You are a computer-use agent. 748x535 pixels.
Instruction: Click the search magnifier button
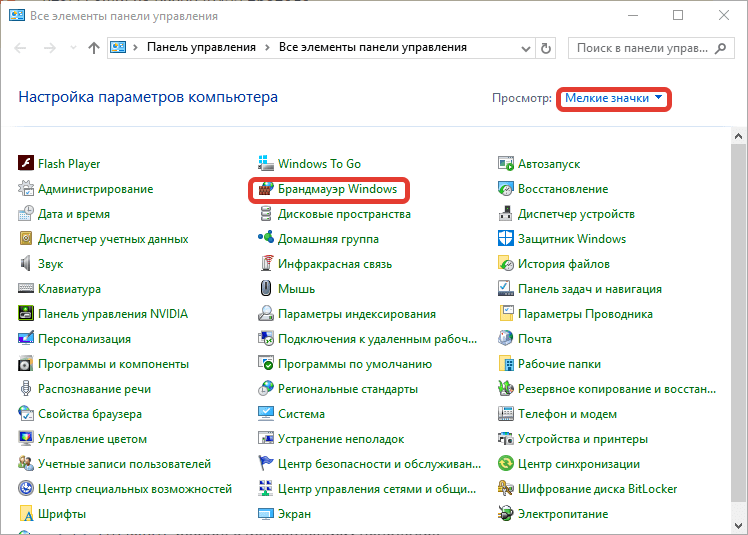720,48
